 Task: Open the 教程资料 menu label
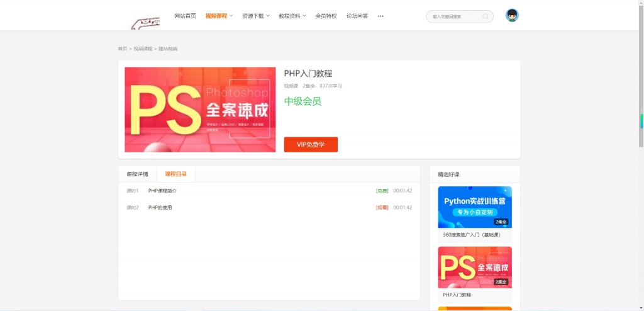pos(289,16)
